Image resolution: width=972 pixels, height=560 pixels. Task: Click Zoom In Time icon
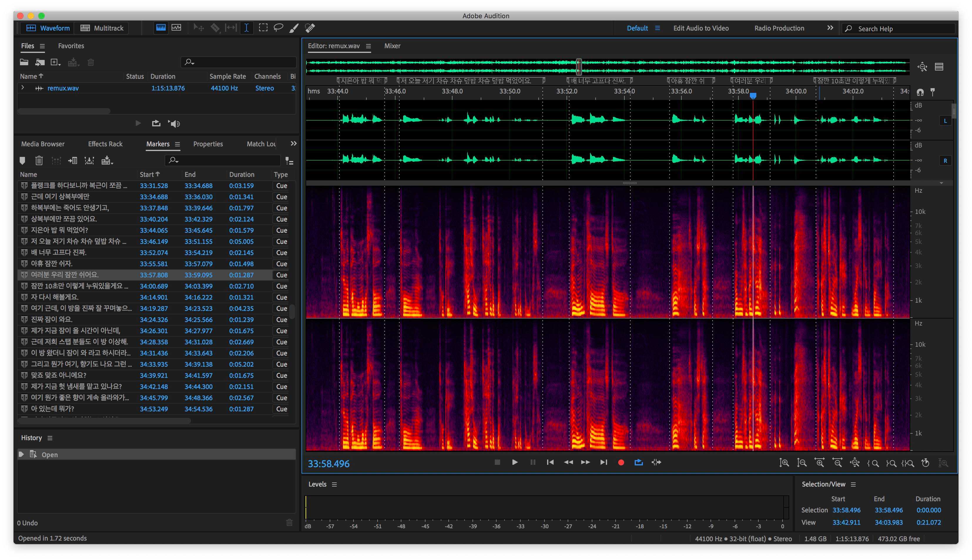tap(819, 463)
